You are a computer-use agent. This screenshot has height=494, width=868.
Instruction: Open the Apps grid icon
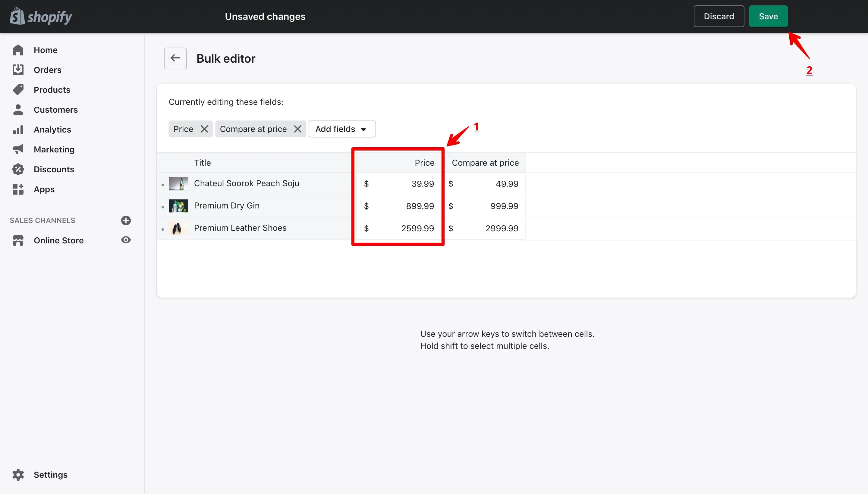tap(18, 189)
